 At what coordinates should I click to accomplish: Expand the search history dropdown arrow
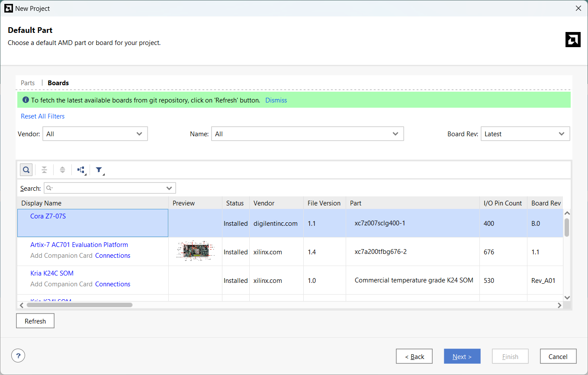169,188
